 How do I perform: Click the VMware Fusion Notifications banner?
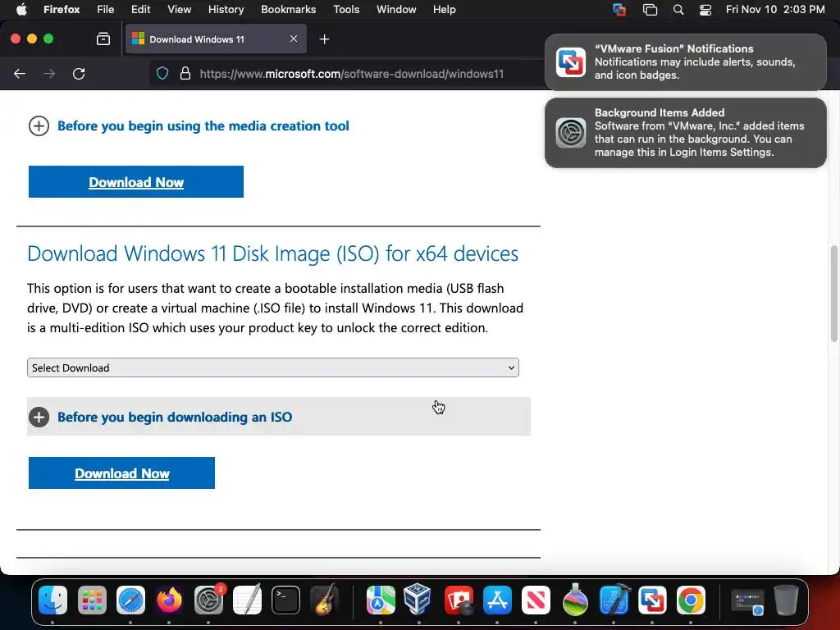coord(686,62)
